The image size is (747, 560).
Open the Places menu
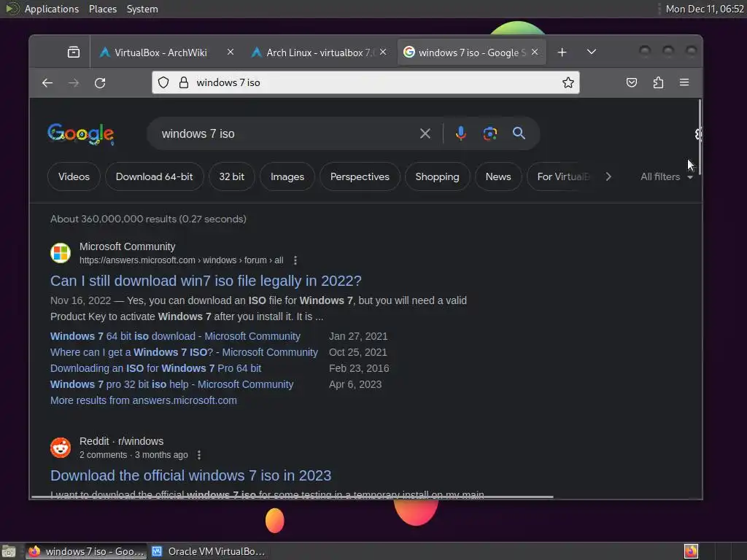(x=102, y=9)
